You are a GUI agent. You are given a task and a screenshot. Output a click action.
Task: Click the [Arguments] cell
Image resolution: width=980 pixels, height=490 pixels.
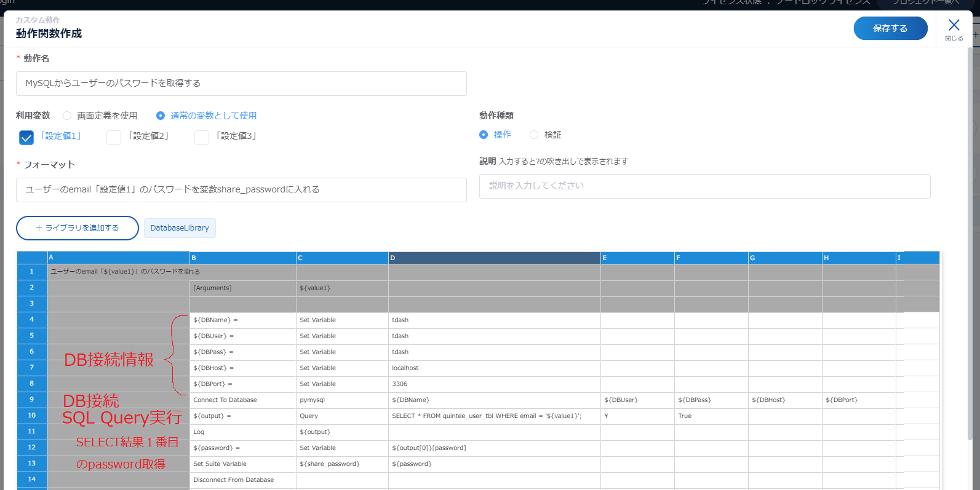point(243,288)
